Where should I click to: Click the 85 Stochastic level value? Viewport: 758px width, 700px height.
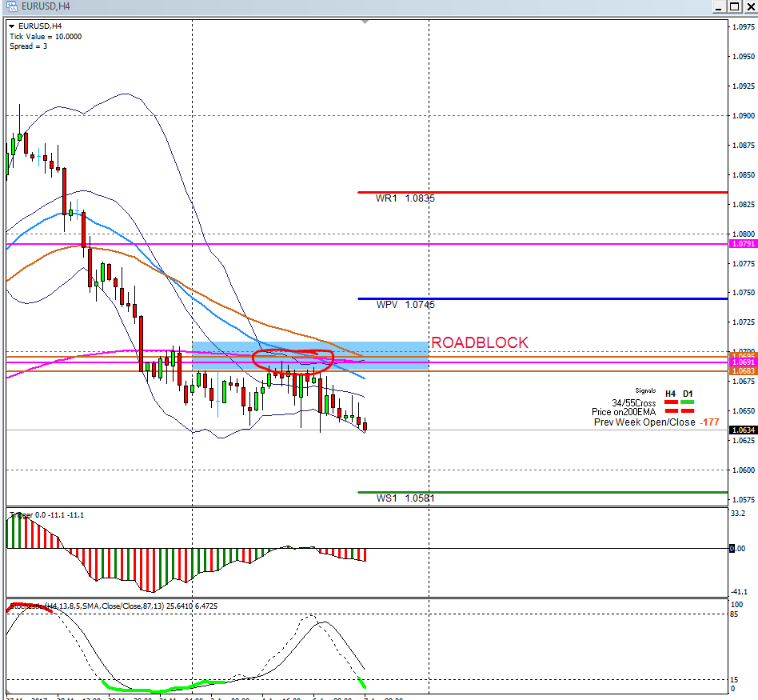pos(734,614)
